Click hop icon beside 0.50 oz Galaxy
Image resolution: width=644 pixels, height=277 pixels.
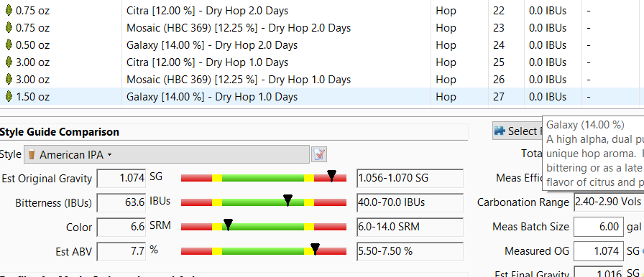click(x=8, y=45)
